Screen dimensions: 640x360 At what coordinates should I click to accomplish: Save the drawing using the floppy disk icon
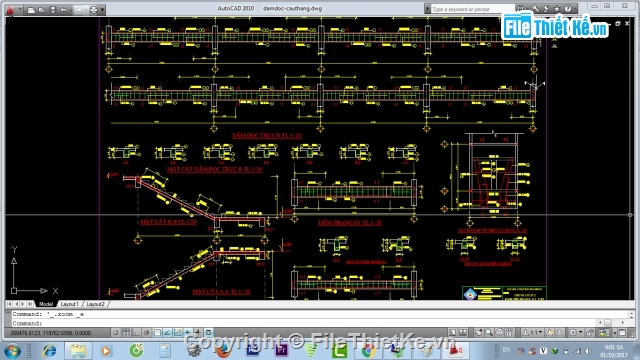(x=53, y=10)
